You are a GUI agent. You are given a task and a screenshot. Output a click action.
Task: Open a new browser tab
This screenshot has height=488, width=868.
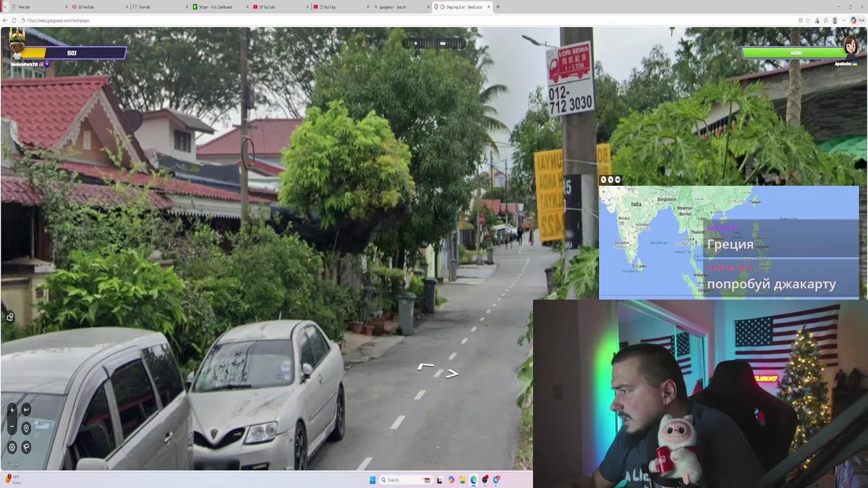[x=498, y=7]
